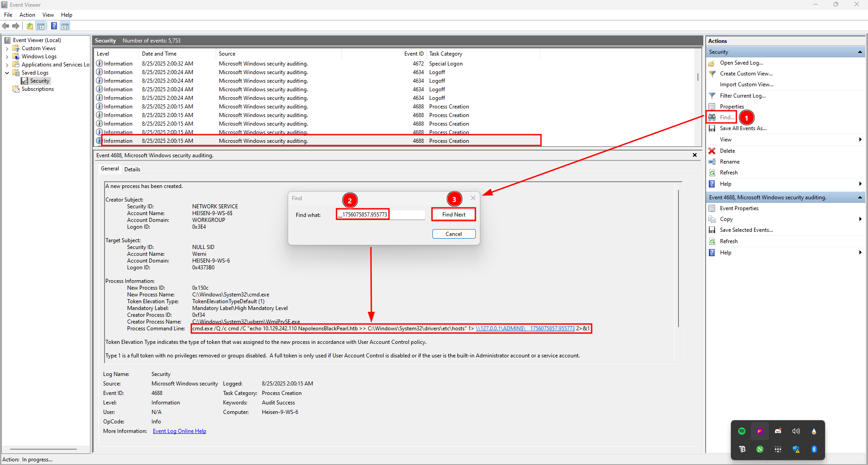Viewport: 868px width, 465px height.
Task: Refresh the Security log
Action: [729, 172]
